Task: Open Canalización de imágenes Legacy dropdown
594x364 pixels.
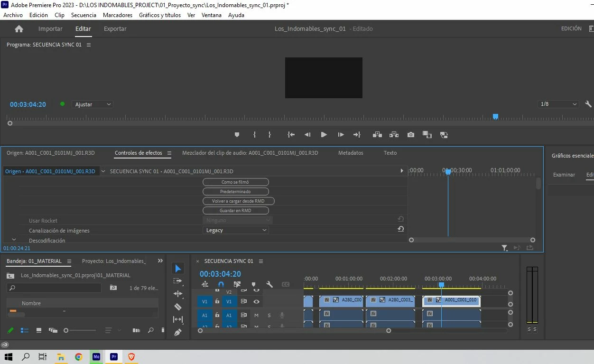Action: (236, 230)
